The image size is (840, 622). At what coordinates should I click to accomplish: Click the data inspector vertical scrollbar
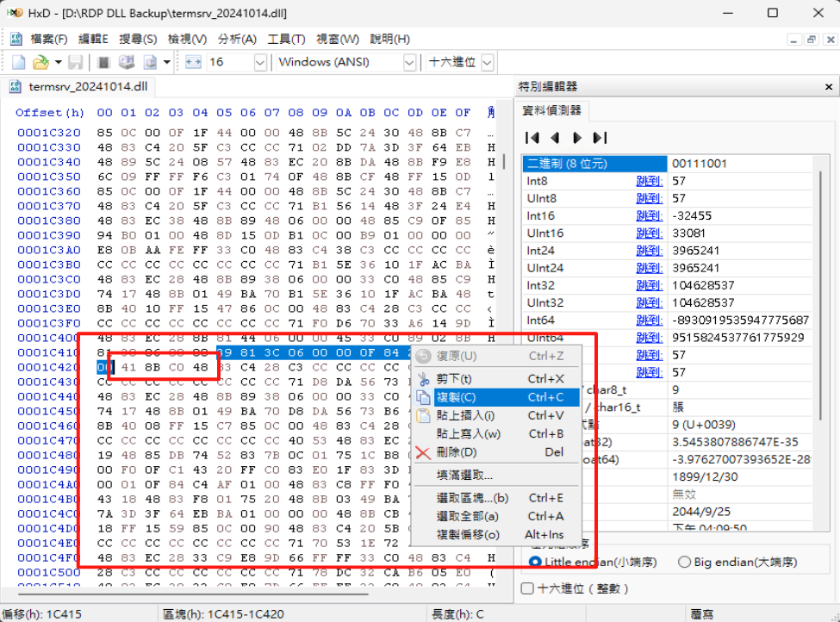[x=820, y=295]
